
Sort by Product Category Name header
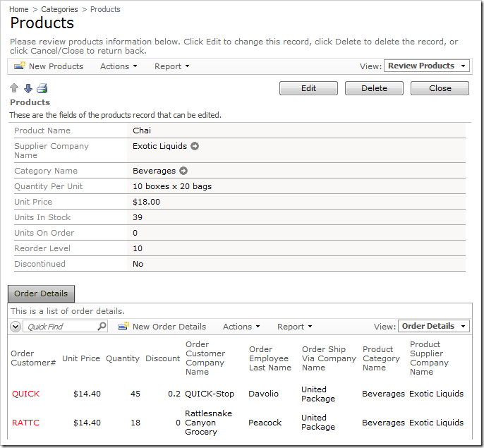(381, 358)
